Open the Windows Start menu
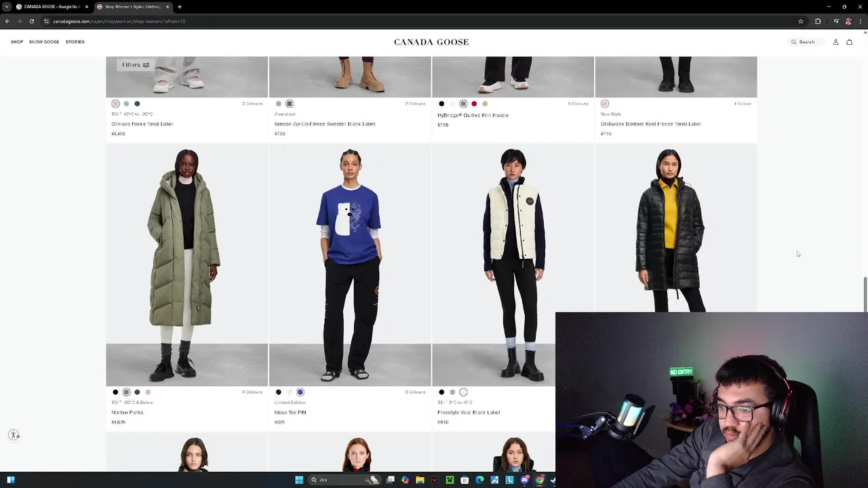This screenshot has height=488, width=868. coord(299,480)
